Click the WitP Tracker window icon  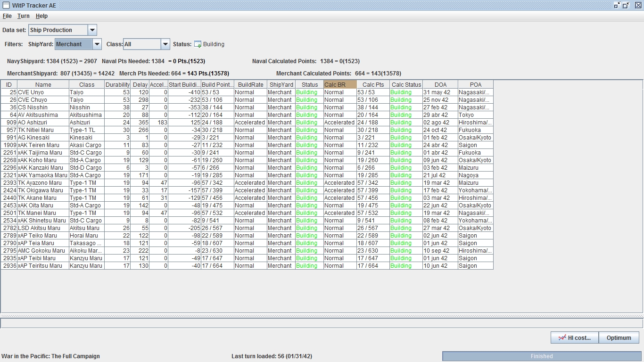click(x=6, y=5)
